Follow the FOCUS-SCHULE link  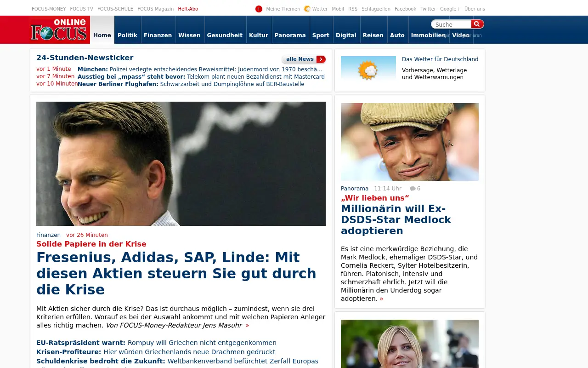pyautogui.click(x=115, y=9)
